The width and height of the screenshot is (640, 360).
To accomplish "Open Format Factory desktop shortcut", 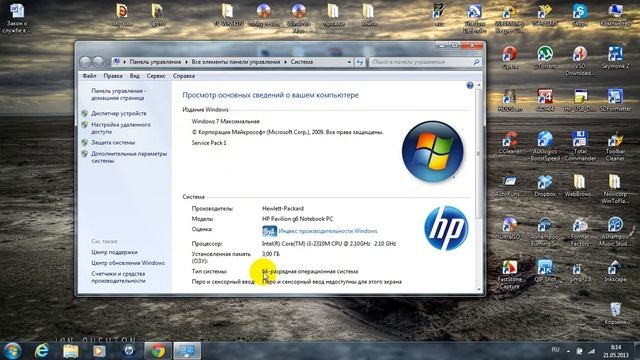I will (x=580, y=231).
